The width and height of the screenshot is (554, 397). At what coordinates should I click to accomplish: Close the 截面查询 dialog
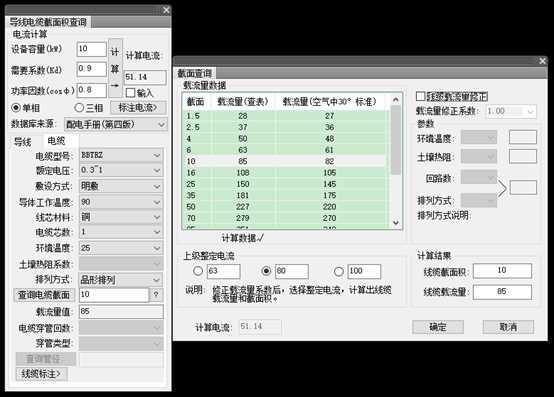pyautogui.click(x=542, y=61)
